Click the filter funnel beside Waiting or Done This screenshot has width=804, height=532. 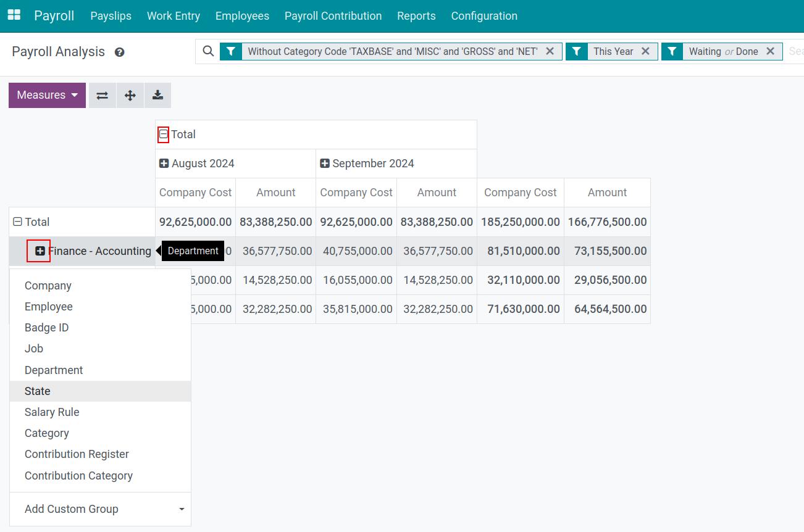pos(672,51)
